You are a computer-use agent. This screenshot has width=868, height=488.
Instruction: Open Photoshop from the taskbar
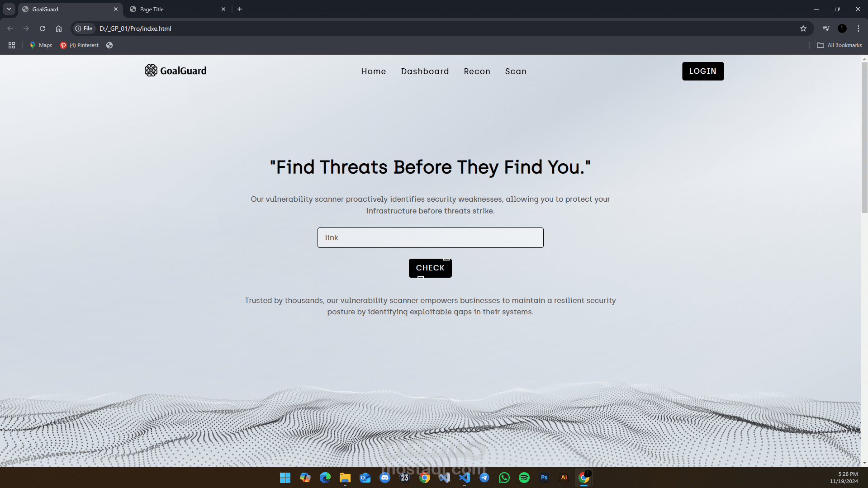point(544,478)
